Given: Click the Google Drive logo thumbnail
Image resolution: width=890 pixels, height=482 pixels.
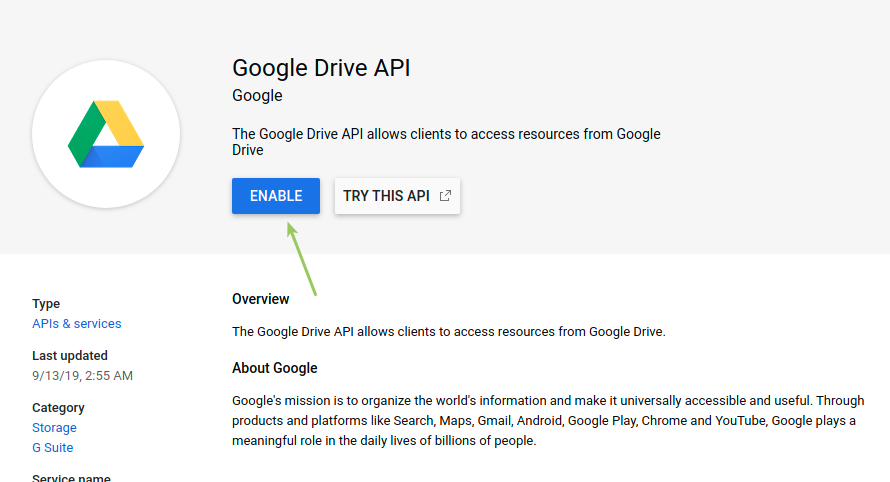Looking at the screenshot, I should [x=106, y=134].
